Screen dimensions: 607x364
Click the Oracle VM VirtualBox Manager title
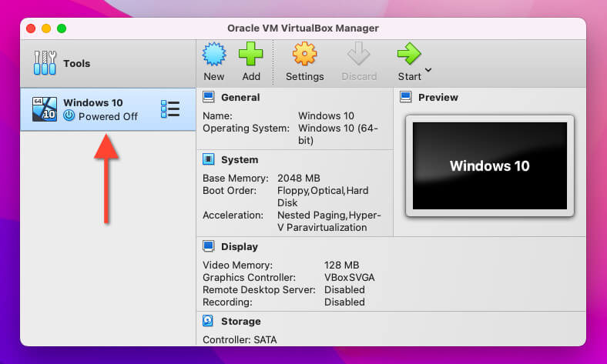coord(303,28)
